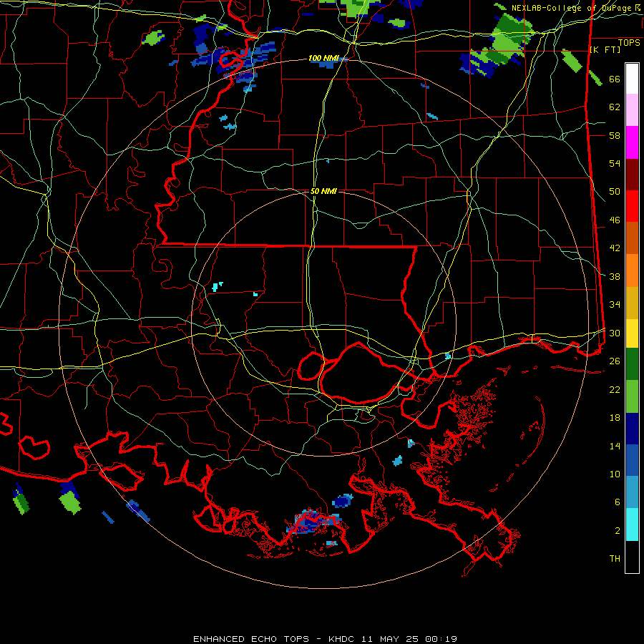Click the dark orange 42 kft swatch
Viewport: 644px width, 644px height.
click(x=632, y=238)
